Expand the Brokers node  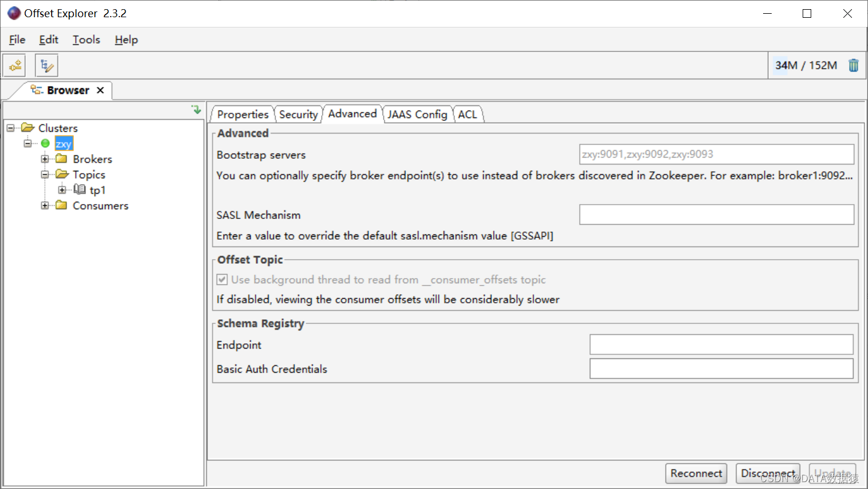[x=45, y=159]
